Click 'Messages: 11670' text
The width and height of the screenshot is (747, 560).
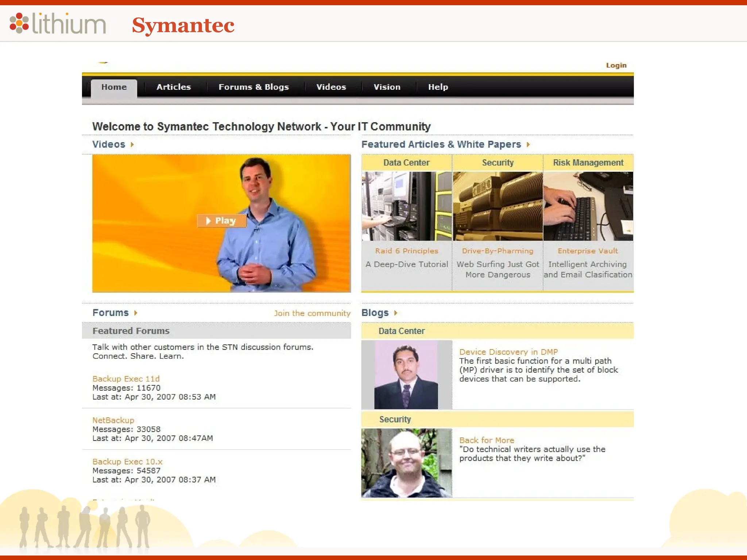pos(126,388)
